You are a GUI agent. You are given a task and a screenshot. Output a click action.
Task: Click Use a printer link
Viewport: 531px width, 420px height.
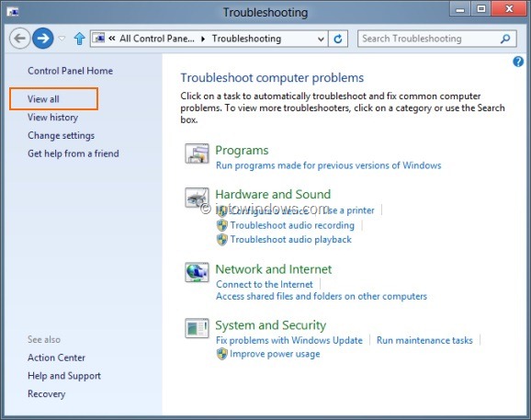pyautogui.click(x=348, y=210)
